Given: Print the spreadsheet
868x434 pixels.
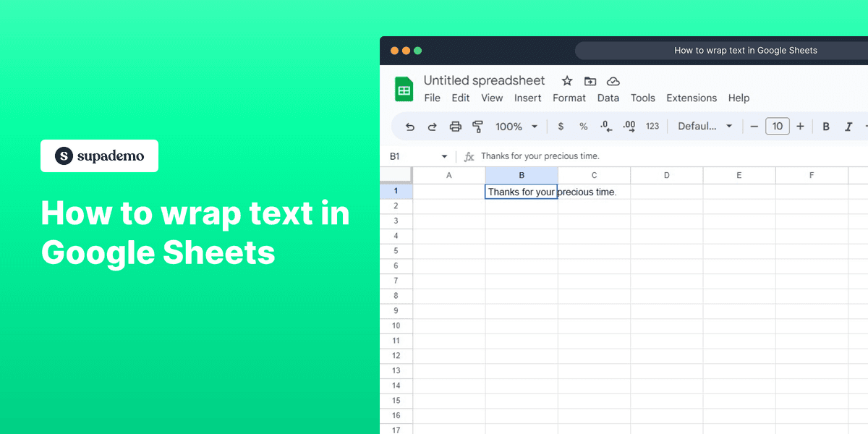Looking at the screenshot, I should (x=455, y=126).
